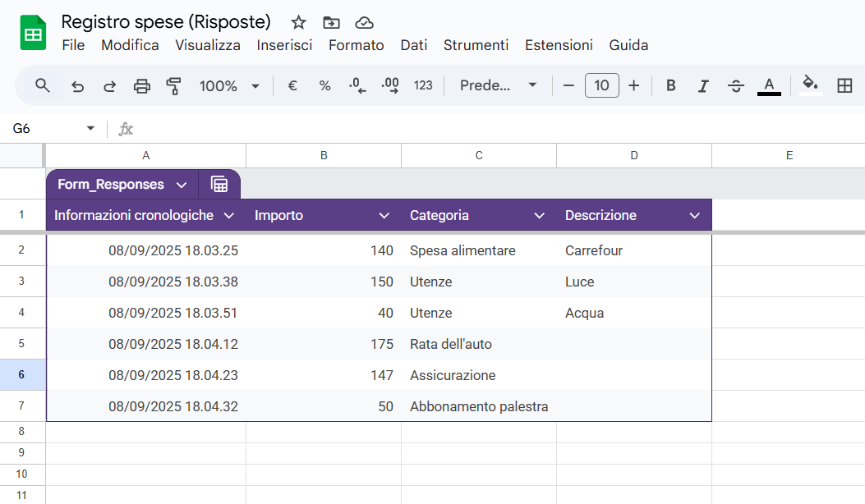Toggle italic formatting
Screen dimensions: 865x504
point(703,85)
